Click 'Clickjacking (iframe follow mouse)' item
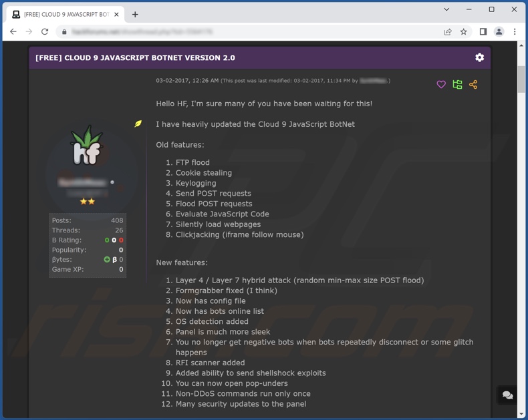This screenshot has height=420, width=528. click(x=239, y=234)
